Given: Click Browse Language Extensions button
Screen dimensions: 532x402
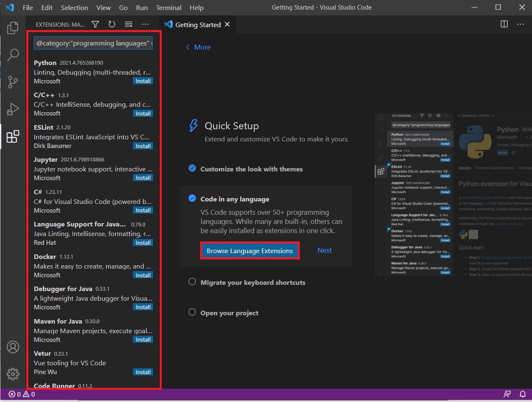Looking at the screenshot, I should pyautogui.click(x=250, y=251).
